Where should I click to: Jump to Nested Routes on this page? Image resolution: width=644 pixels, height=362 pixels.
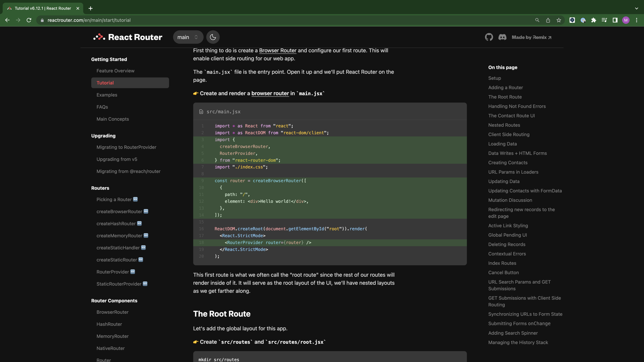(504, 125)
